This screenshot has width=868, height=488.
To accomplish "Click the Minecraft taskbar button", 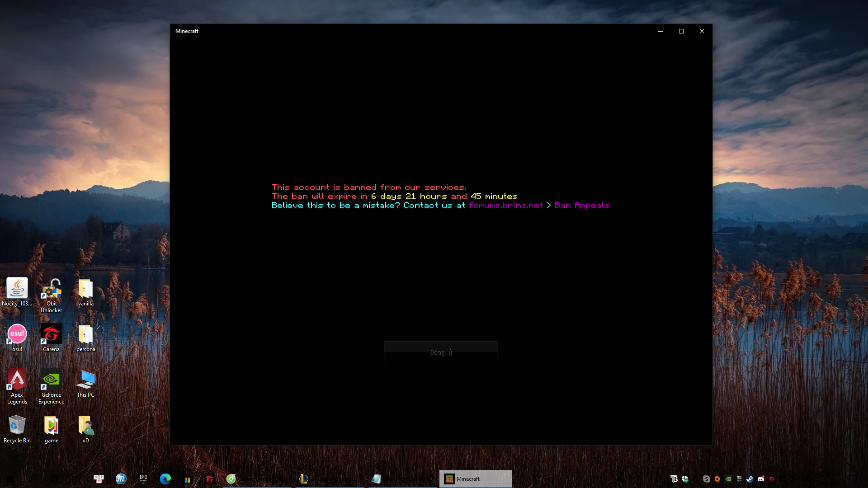I will [475, 479].
